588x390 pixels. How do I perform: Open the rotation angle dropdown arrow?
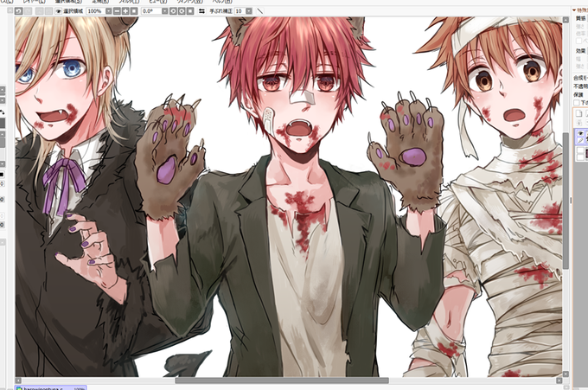coord(164,11)
